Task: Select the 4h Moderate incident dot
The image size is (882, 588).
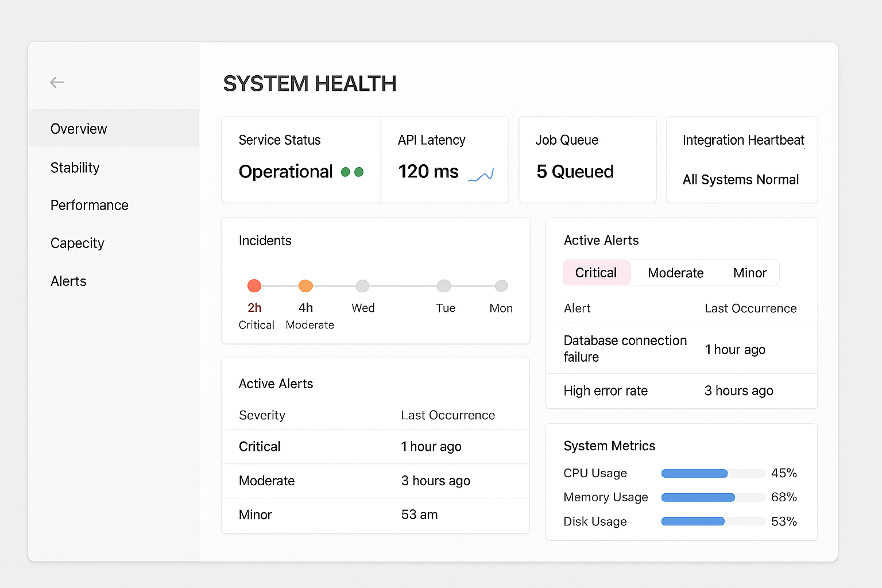Action: (305, 285)
